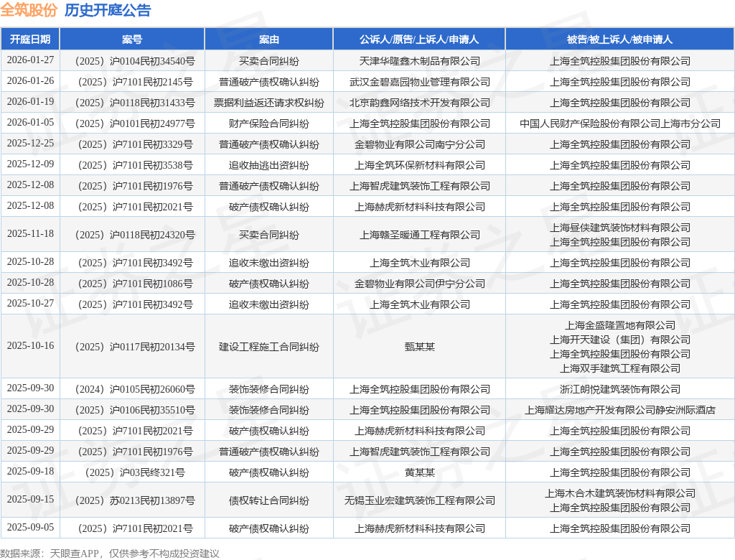
Task: Click defendant 上海双手建筑工程有限公司
Action: point(619,368)
